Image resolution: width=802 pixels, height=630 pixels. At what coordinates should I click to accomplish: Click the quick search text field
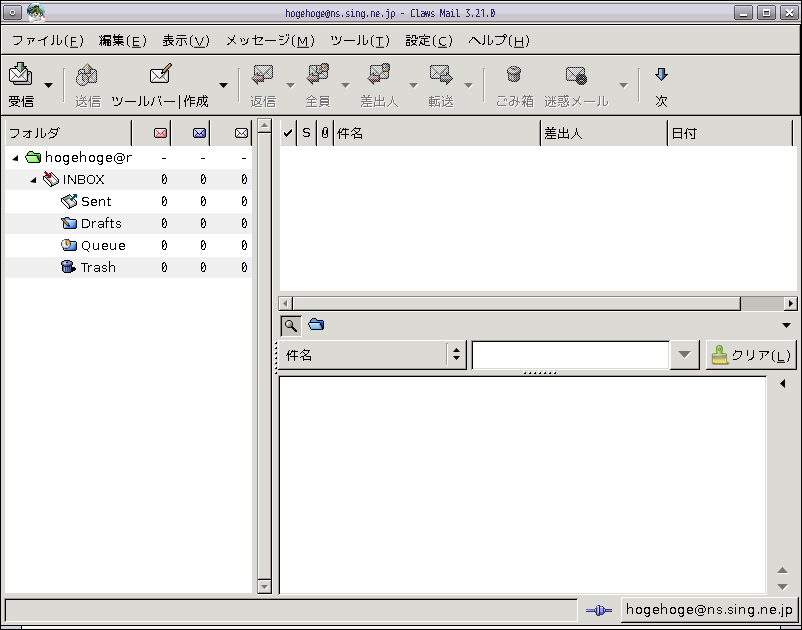click(570, 355)
